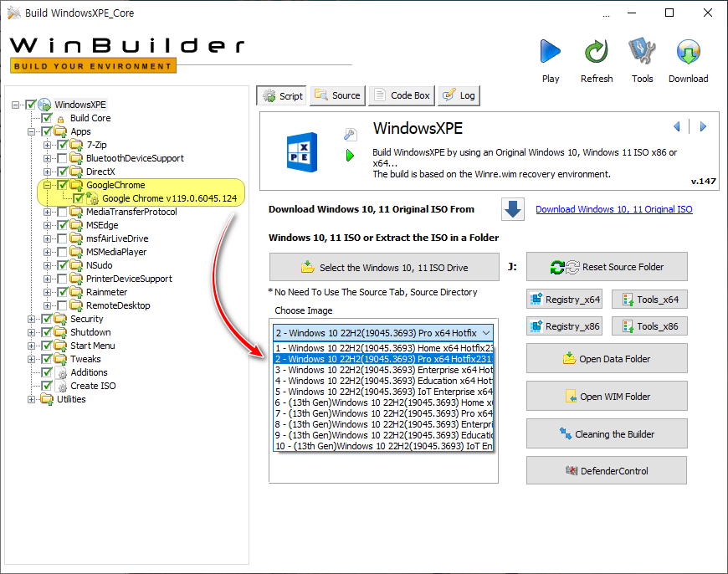Click Reset Source Folder button

[607, 267]
